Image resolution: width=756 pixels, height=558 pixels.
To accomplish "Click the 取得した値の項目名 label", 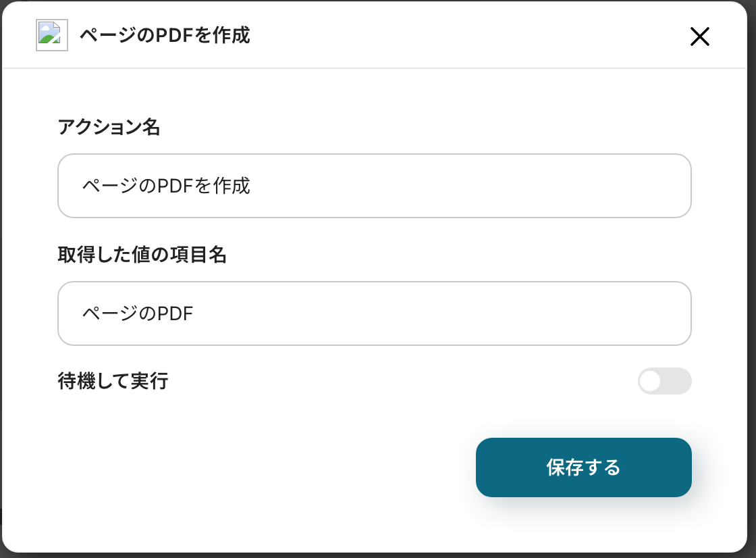I will pyautogui.click(x=142, y=255).
